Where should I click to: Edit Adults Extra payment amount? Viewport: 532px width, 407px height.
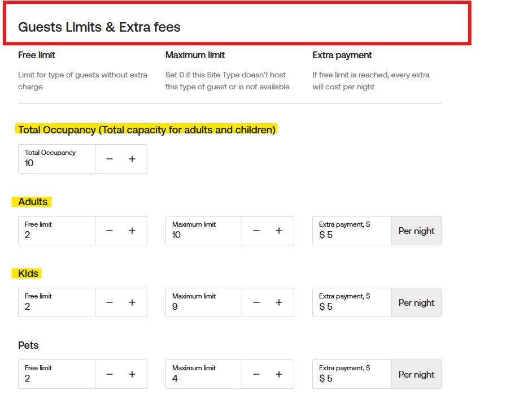coord(352,231)
